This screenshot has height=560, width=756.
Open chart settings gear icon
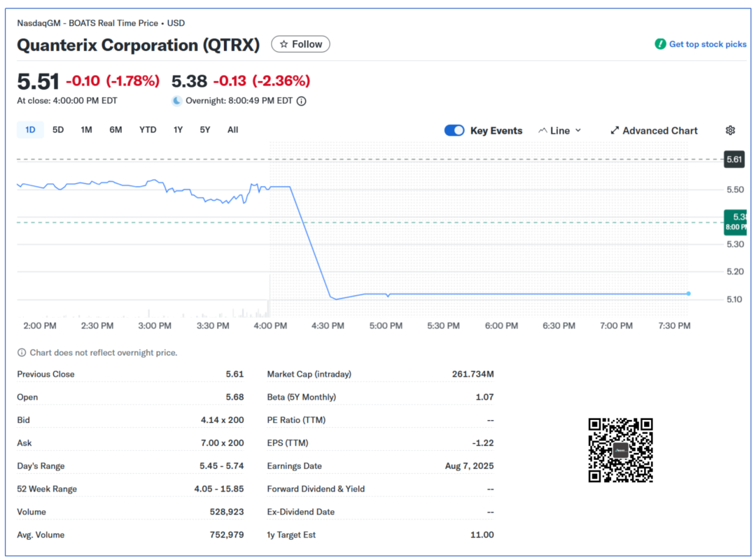click(730, 130)
